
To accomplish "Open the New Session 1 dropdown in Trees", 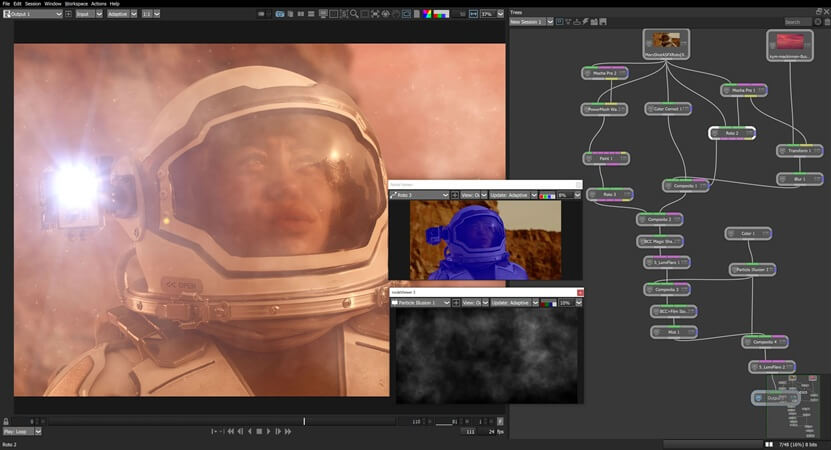I will (x=531, y=22).
